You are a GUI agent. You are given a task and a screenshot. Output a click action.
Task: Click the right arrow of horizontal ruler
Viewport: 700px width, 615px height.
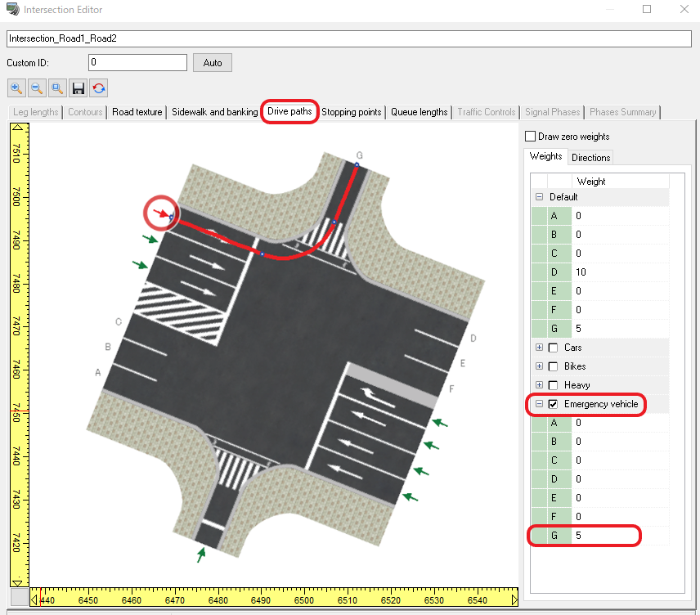pos(514,599)
